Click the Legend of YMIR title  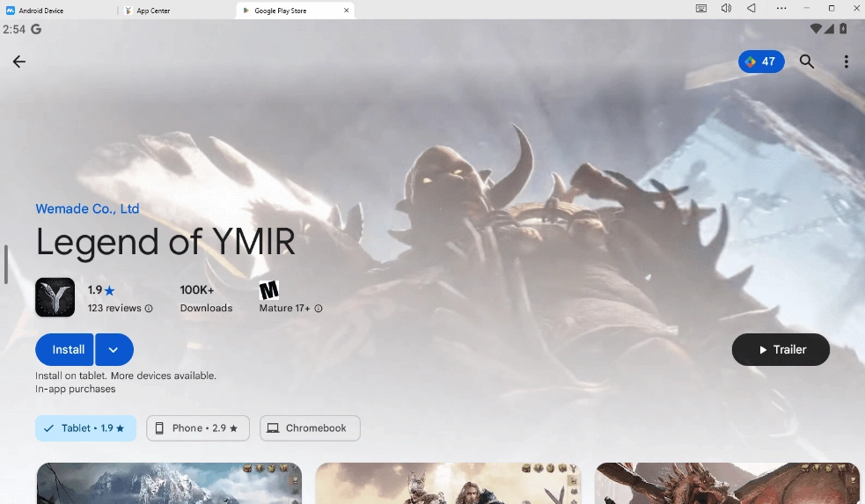pos(165,243)
